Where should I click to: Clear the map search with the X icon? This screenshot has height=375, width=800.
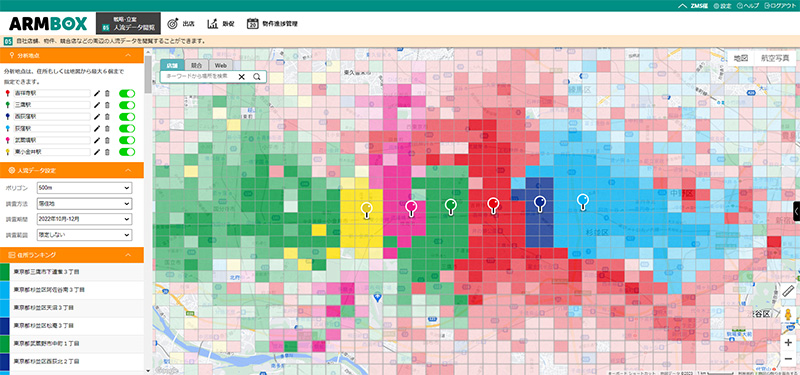(x=242, y=77)
